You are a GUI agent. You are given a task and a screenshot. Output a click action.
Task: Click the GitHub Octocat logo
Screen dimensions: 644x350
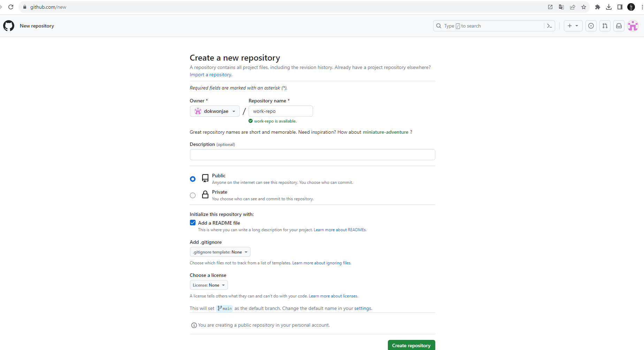coord(9,26)
